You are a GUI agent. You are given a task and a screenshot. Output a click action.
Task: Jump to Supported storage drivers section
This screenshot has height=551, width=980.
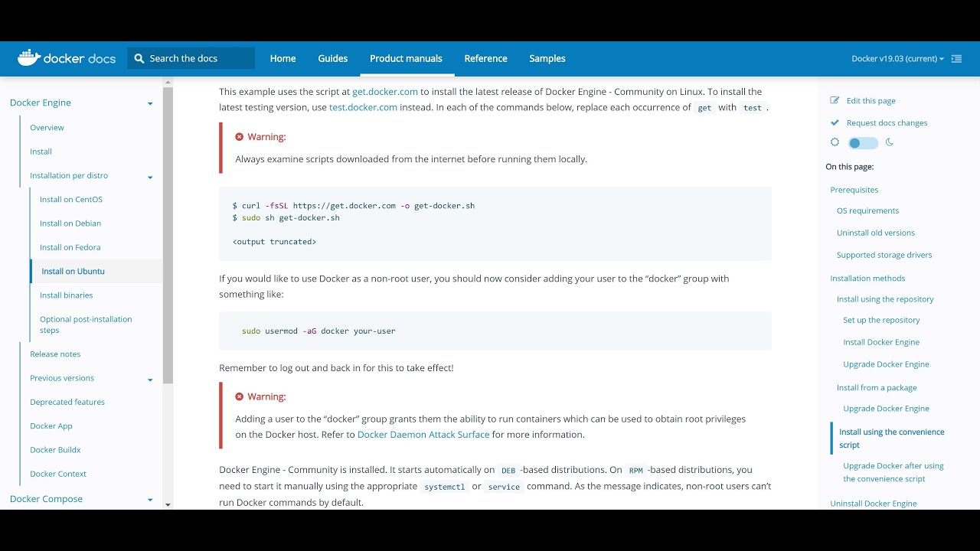[884, 255]
